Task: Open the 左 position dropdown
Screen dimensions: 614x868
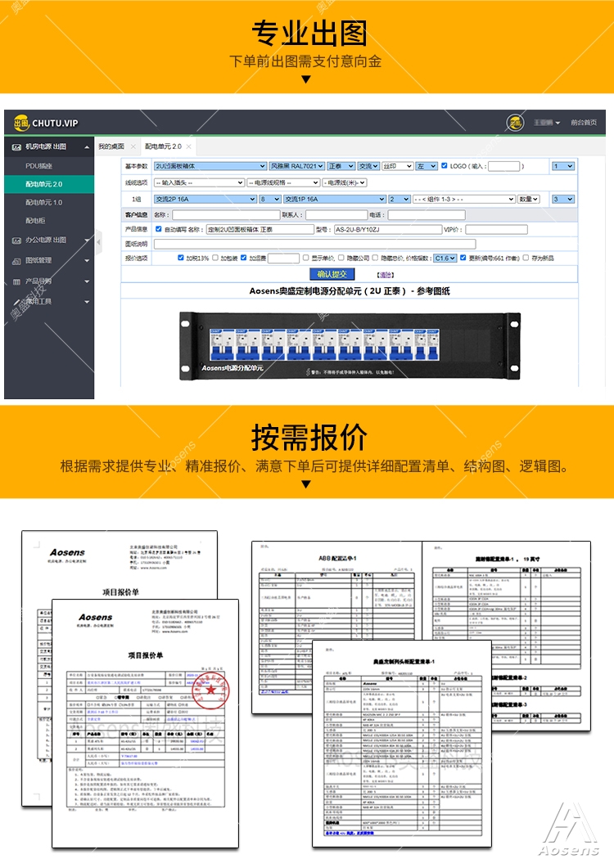Action: [x=427, y=166]
